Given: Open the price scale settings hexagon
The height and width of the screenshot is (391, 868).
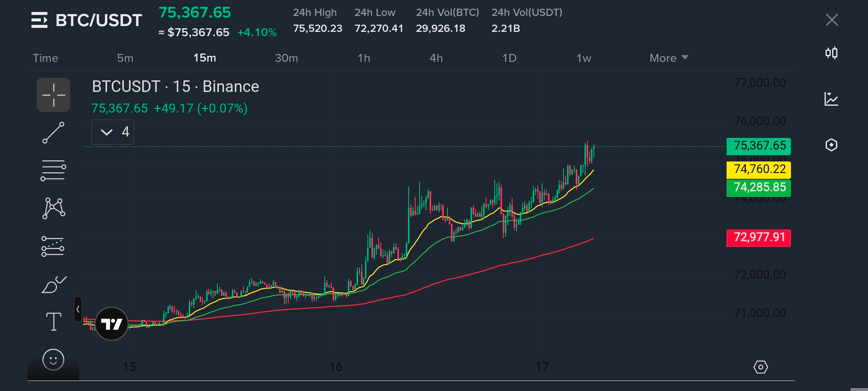Looking at the screenshot, I should (x=761, y=367).
